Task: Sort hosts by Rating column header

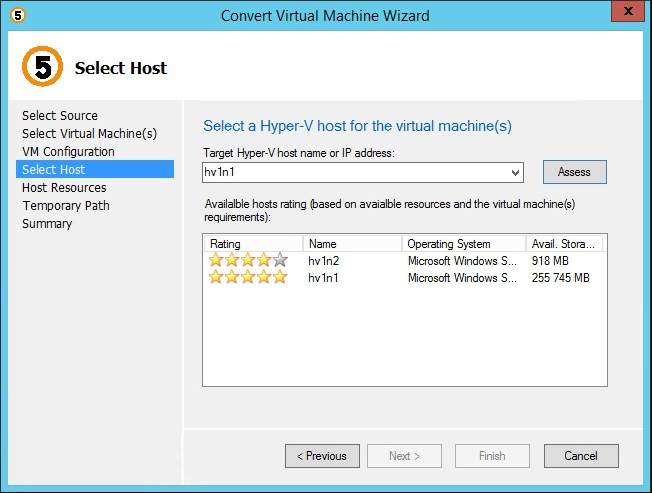Action: click(x=253, y=244)
